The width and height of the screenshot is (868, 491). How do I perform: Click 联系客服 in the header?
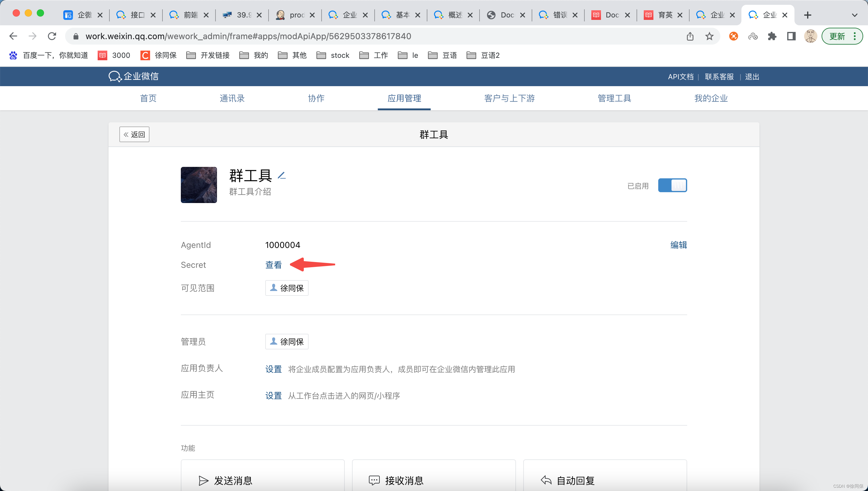coord(719,77)
